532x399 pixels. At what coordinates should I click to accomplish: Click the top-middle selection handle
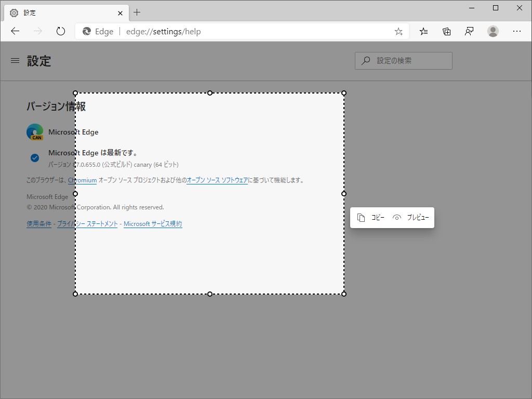pos(210,93)
